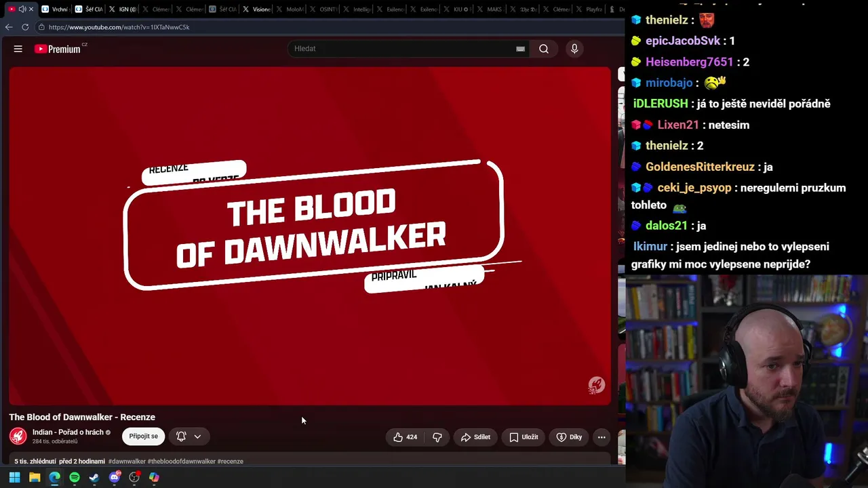Click the "Připojit se" join button
This screenshot has width=868, height=488.
[x=143, y=436]
